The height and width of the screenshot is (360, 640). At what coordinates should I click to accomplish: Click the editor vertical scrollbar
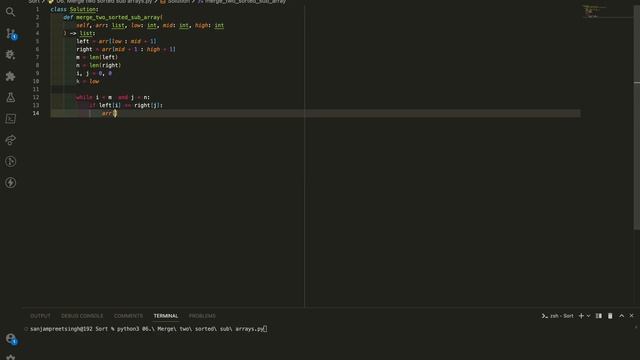coord(636,118)
